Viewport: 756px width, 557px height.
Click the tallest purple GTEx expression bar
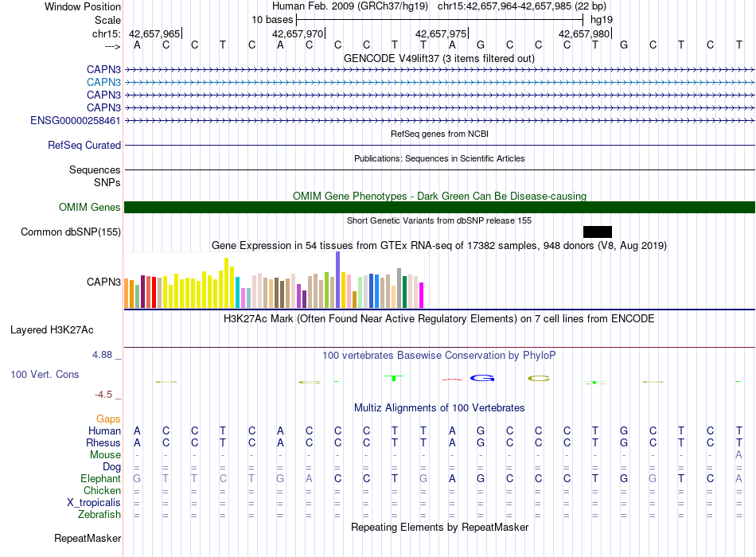(x=338, y=280)
